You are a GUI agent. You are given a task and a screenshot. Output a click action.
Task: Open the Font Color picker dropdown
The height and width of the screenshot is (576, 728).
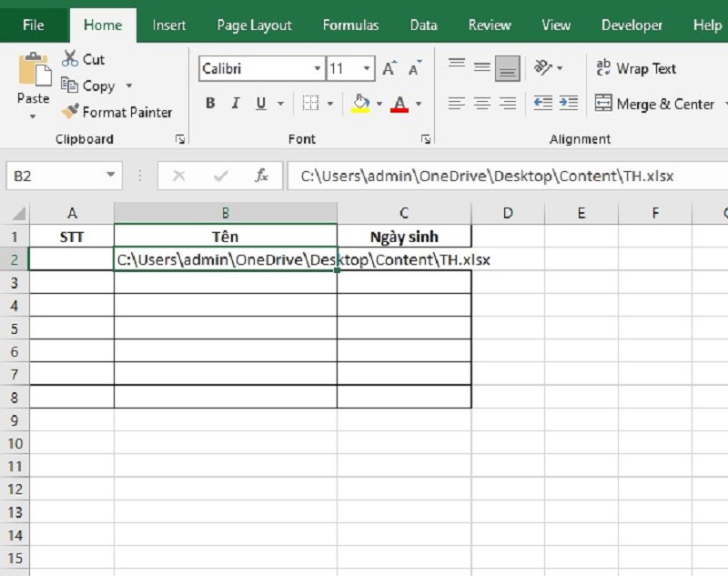(419, 103)
